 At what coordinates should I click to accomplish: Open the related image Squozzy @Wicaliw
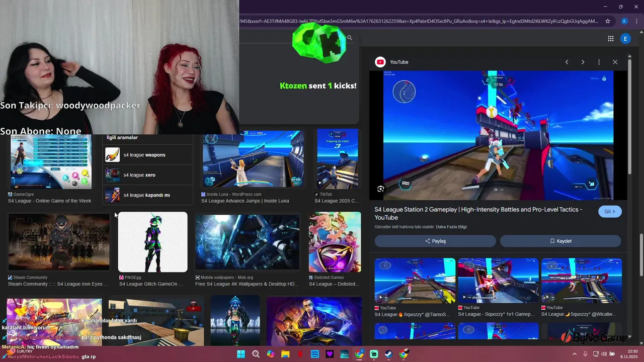pyautogui.click(x=582, y=281)
